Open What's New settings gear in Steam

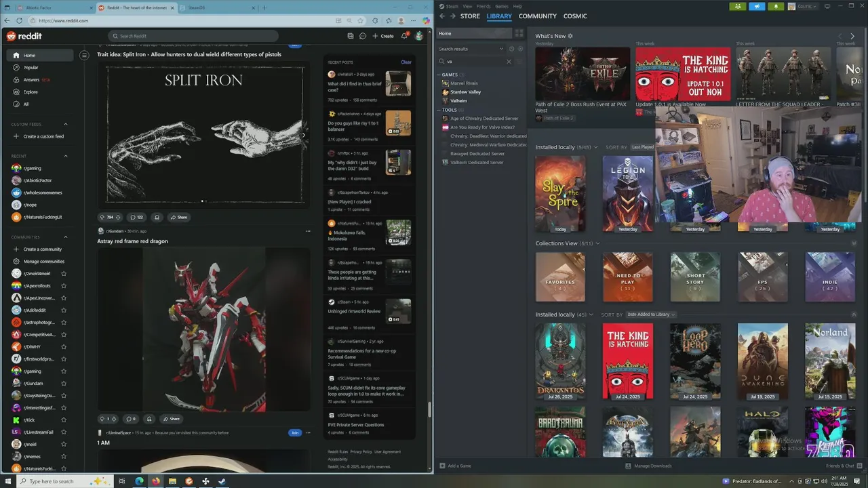(570, 36)
